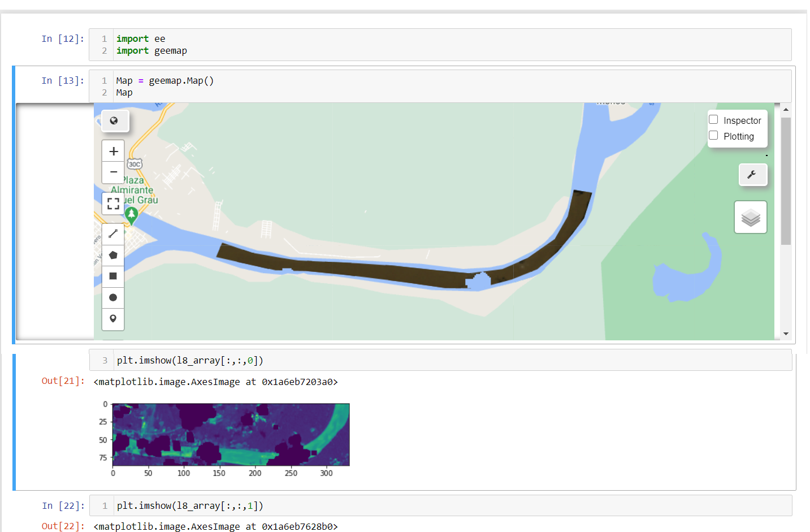Image resolution: width=810 pixels, height=532 pixels.
Task: Open the layers panel icon
Action: point(750,217)
